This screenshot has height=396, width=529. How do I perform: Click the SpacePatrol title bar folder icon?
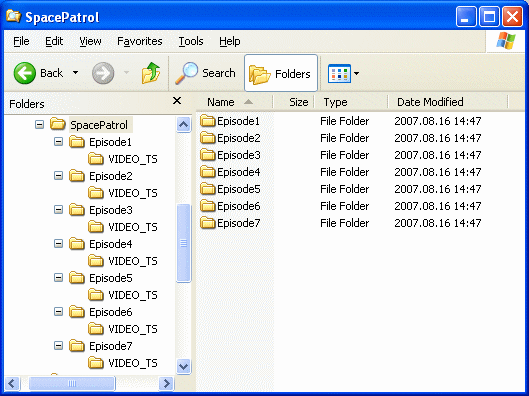pyautogui.click(x=13, y=16)
